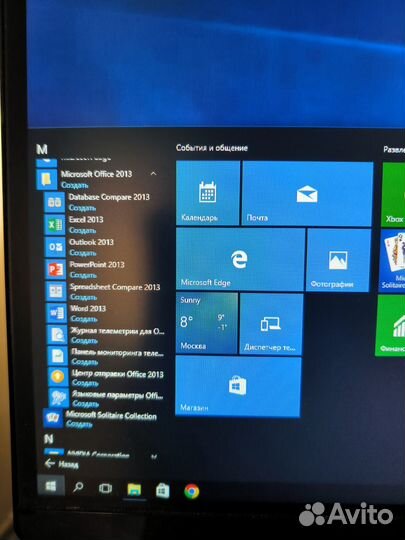The image size is (405, 540).
Task: Select Spreadsheet Compare 2013 text
Action: tap(115, 287)
